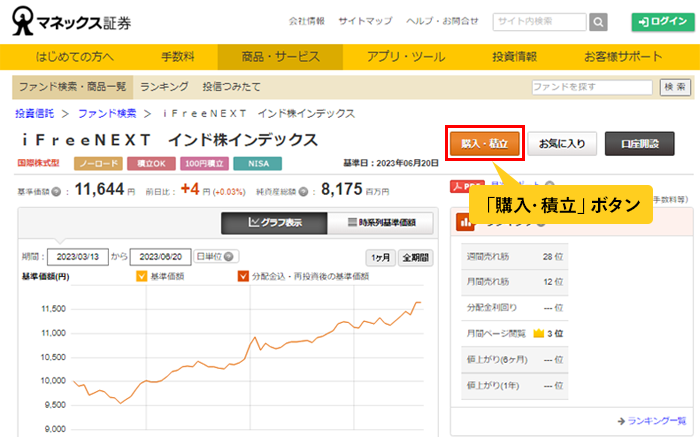
Task: Click the Monex Securities logo
Action: click(71, 21)
